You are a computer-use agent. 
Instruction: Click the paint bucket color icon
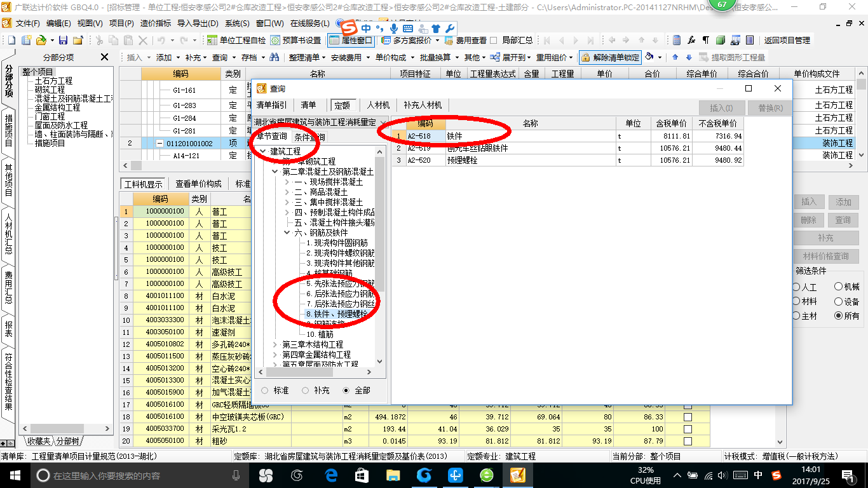coord(649,57)
